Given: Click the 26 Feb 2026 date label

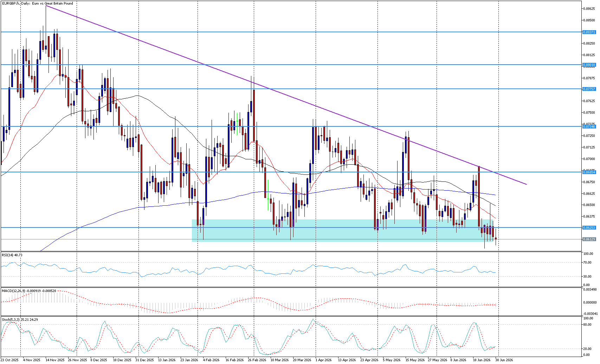Looking at the screenshot, I should [257, 360].
